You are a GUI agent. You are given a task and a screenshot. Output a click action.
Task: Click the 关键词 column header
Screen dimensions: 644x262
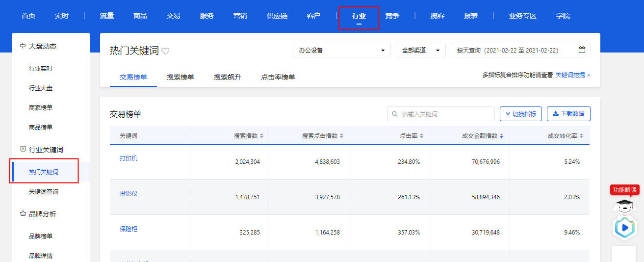[x=129, y=136]
